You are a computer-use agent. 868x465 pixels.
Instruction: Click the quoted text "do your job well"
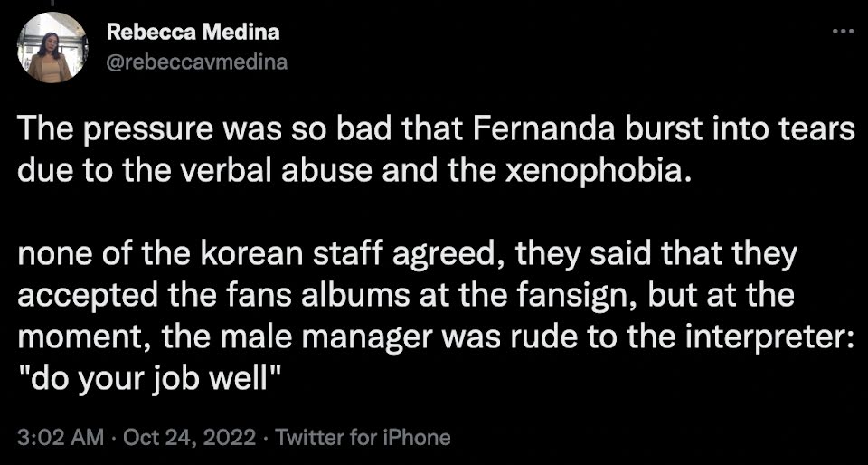(x=144, y=379)
